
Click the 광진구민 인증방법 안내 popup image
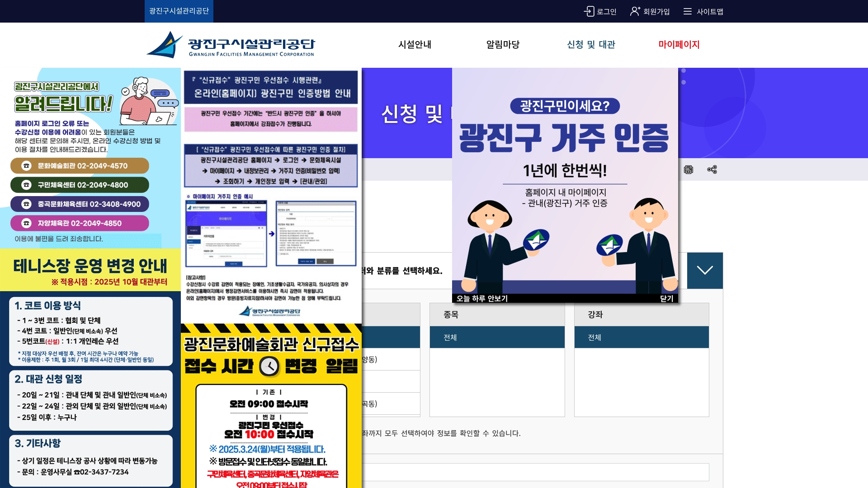click(x=271, y=196)
